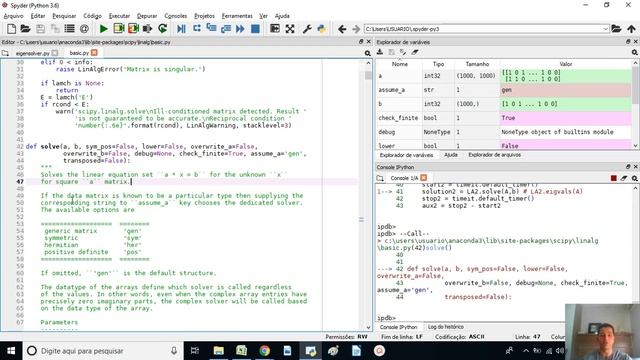Open file with folder toolbar icon

[x=25, y=29]
